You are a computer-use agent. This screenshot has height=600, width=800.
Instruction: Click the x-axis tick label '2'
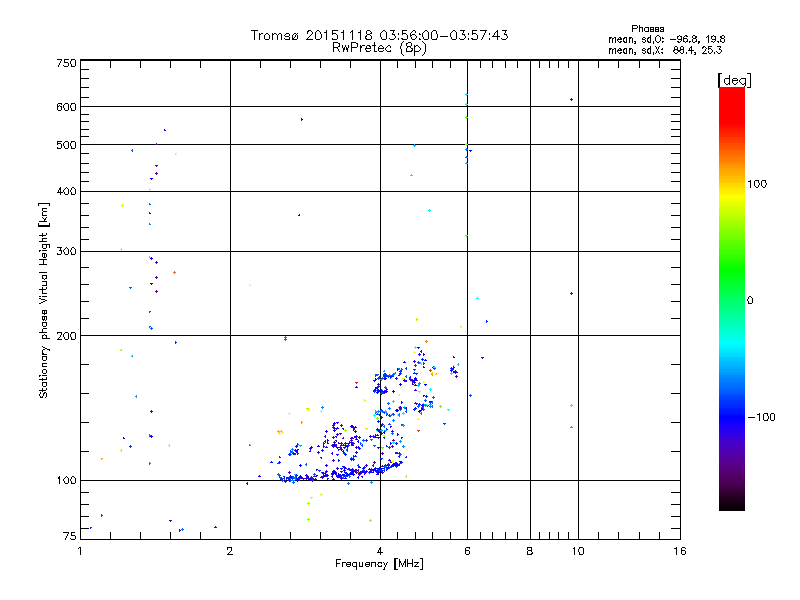pos(230,551)
